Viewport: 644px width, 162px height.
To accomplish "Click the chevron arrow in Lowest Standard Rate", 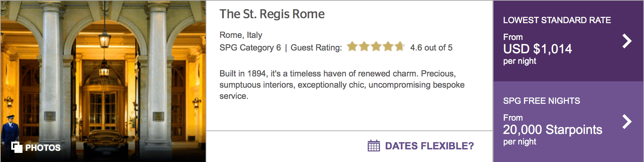I will click(x=627, y=41).
